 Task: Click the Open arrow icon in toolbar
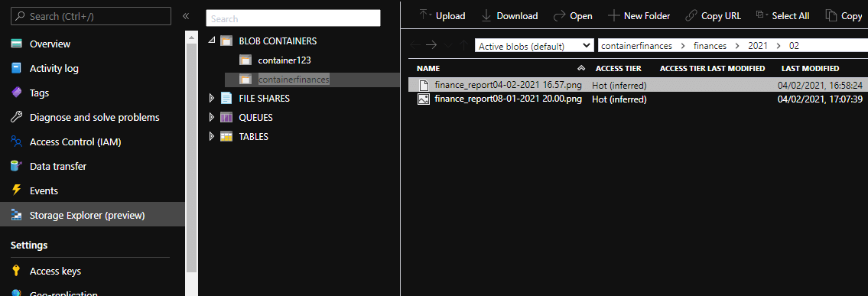[559, 15]
